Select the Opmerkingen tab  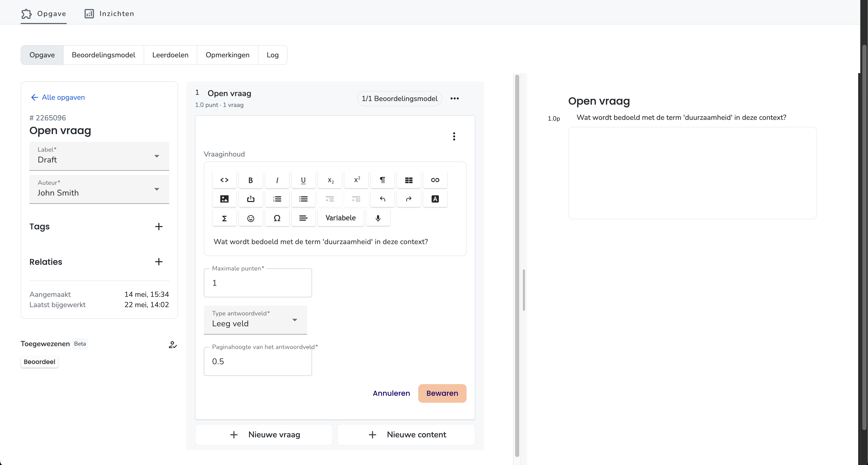pyautogui.click(x=227, y=55)
